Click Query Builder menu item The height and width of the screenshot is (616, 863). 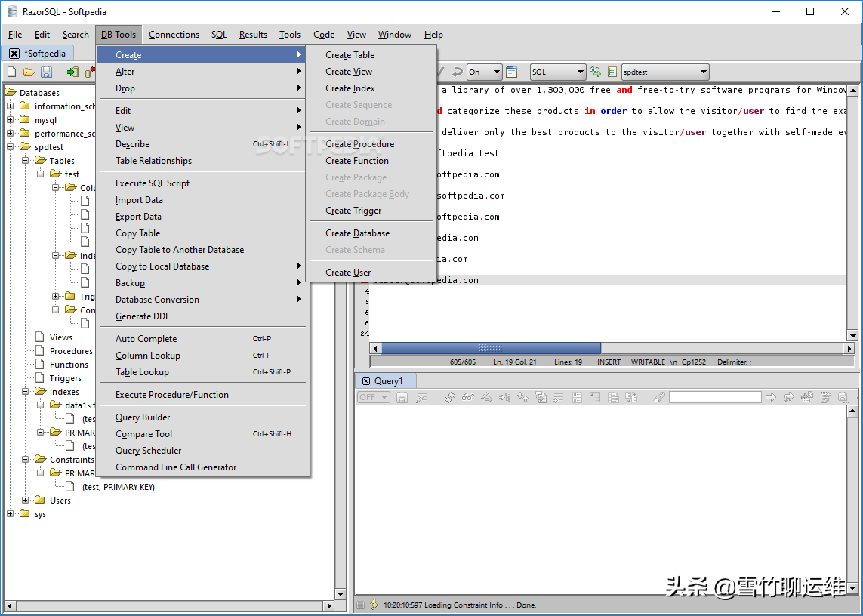point(202,417)
